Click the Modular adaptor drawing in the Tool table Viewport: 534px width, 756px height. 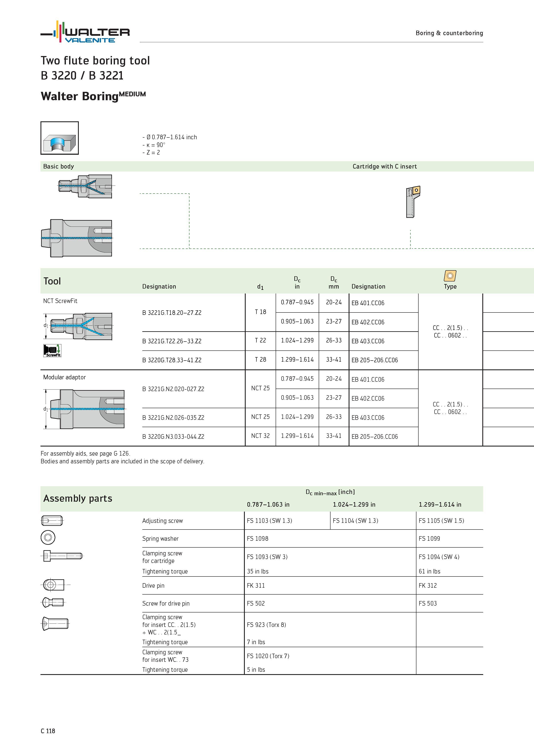click(84, 409)
